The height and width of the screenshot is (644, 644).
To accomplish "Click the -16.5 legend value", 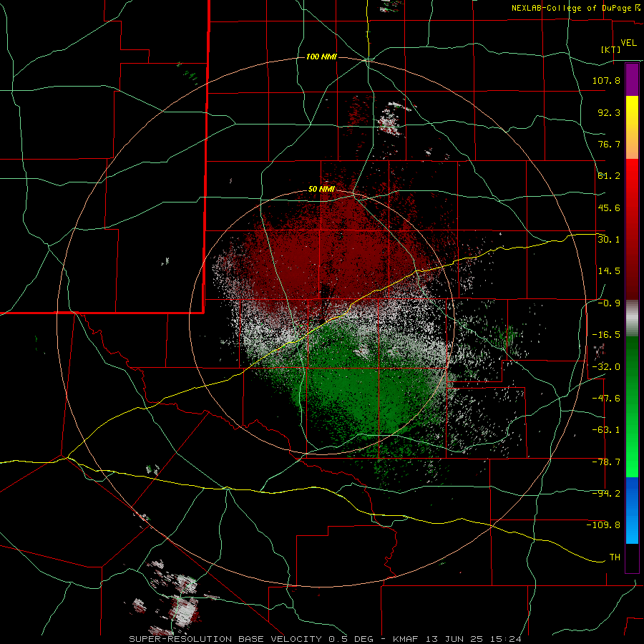I will [606, 335].
